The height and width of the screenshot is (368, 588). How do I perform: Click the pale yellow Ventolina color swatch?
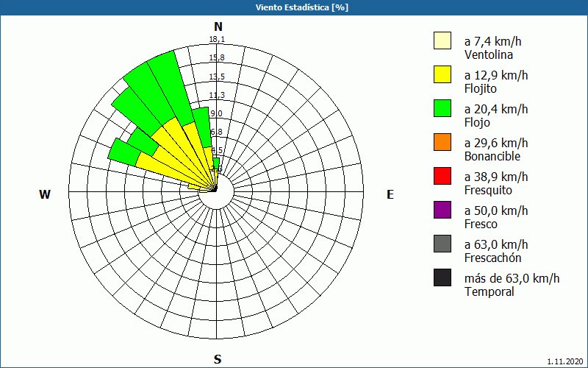[442, 40]
